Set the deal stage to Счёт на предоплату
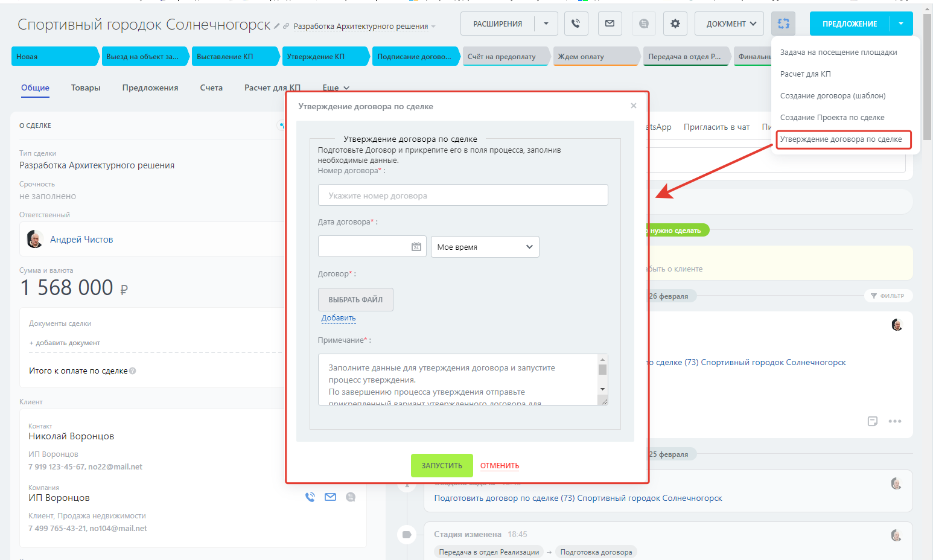 coord(506,56)
